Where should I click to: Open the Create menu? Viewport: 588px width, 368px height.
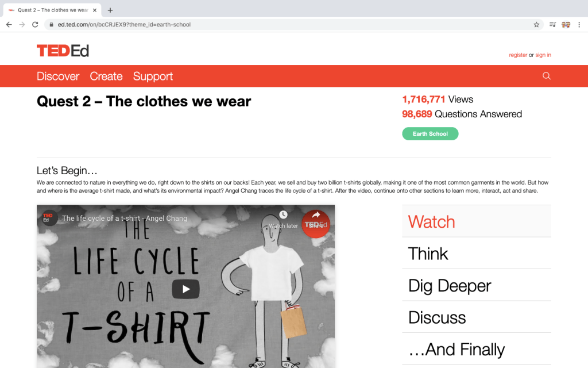tap(106, 76)
